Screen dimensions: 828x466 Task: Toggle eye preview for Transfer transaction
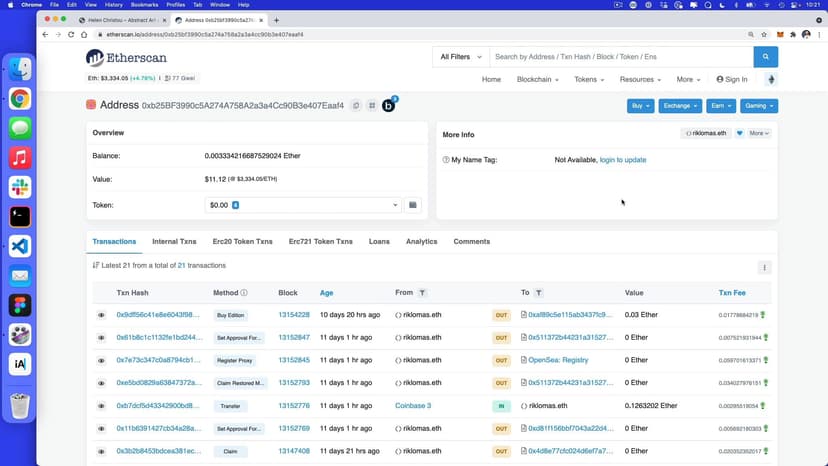click(x=101, y=406)
